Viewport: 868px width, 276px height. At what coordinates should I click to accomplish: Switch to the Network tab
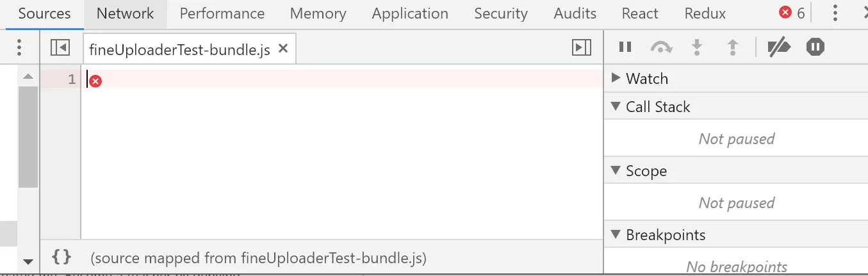tap(125, 13)
